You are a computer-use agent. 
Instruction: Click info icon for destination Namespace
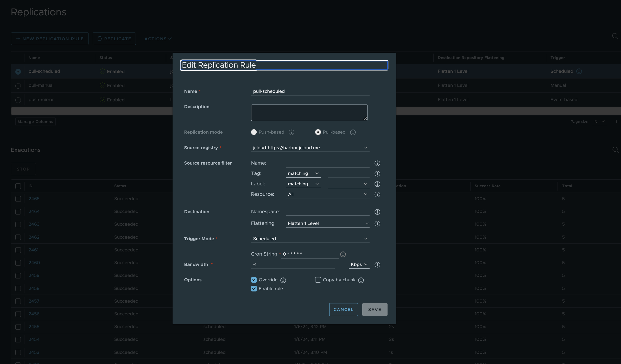(x=377, y=212)
